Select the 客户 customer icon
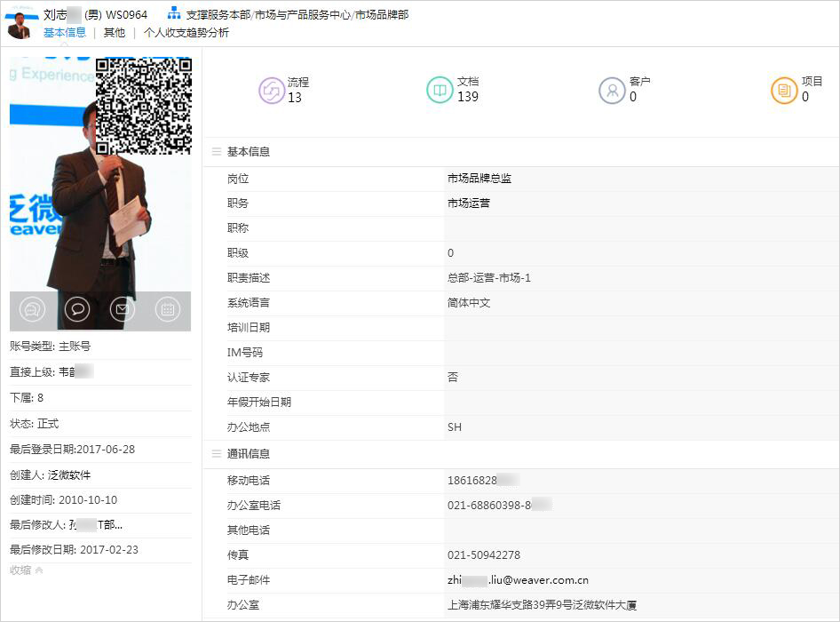This screenshot has height=622, width=840. pyautogui.click(x=612, y=91)
